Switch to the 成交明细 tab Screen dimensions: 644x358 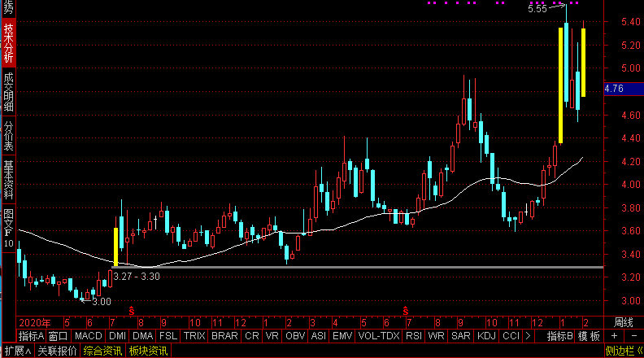pos(8,92)
